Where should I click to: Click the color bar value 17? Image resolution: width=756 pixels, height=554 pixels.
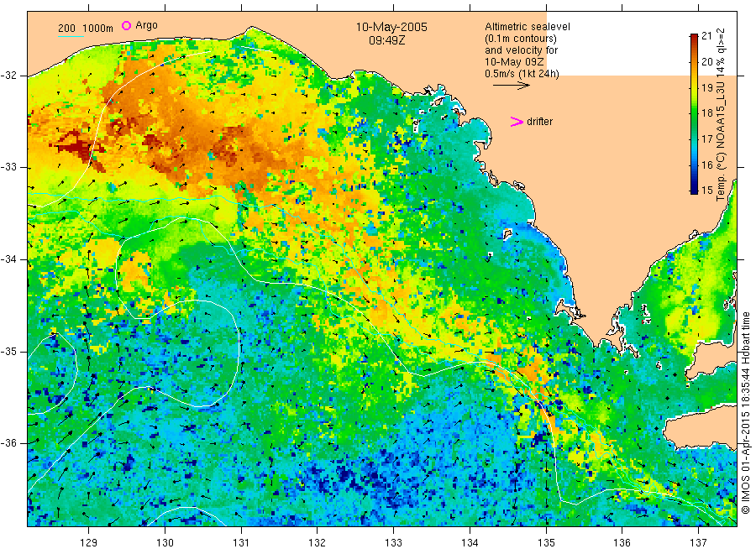click(706, 139)
